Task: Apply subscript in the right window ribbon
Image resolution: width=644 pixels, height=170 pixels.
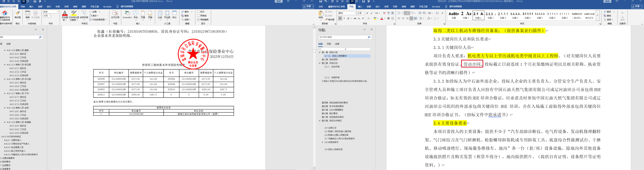Action: (x=359, y=18)
